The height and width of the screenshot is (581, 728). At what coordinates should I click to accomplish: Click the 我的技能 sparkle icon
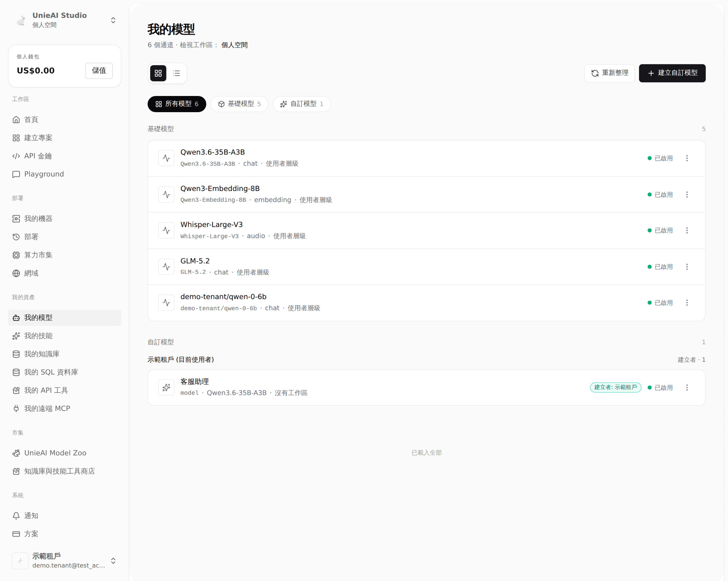(x=16, y=336)
